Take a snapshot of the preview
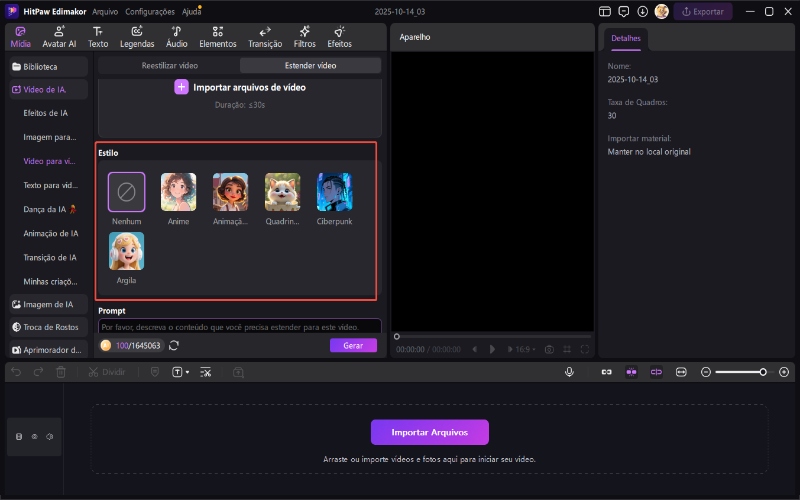The image size is (800, 500). pyautogui.click(x=549, y=349)
